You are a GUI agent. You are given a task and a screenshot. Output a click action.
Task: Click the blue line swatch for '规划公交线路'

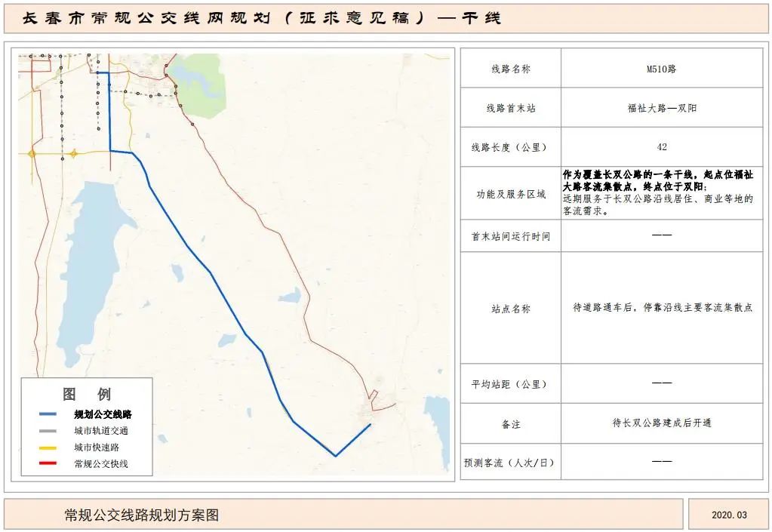48,414
